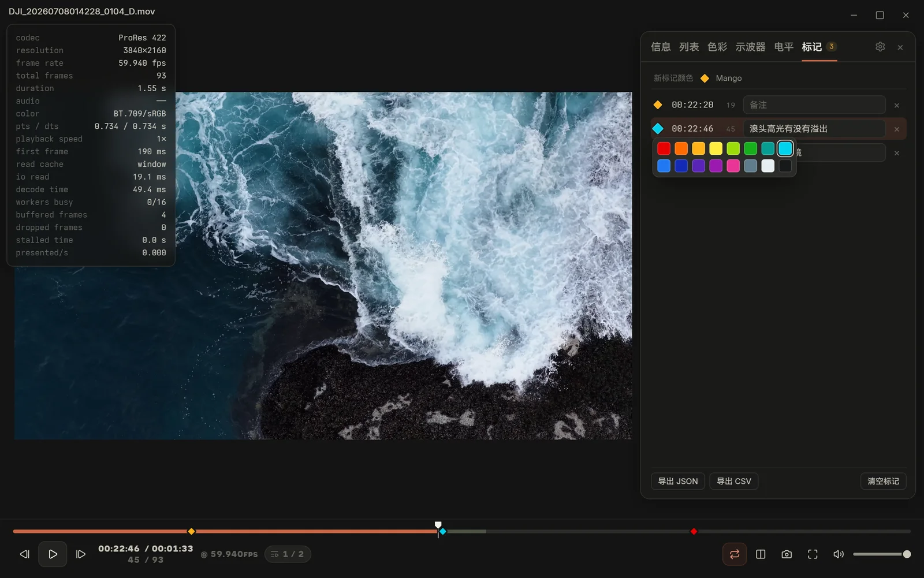Jump to the orange timeline marker
The height and width of the screenshot is (578, 924).
(191, 531)
